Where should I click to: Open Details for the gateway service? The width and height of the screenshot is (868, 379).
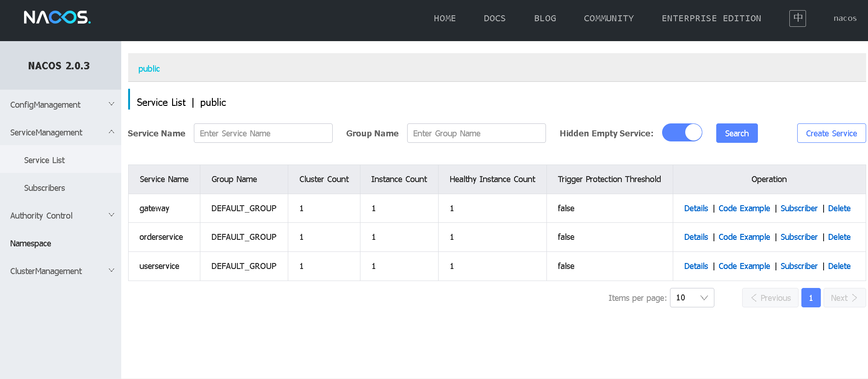[696, 208]
